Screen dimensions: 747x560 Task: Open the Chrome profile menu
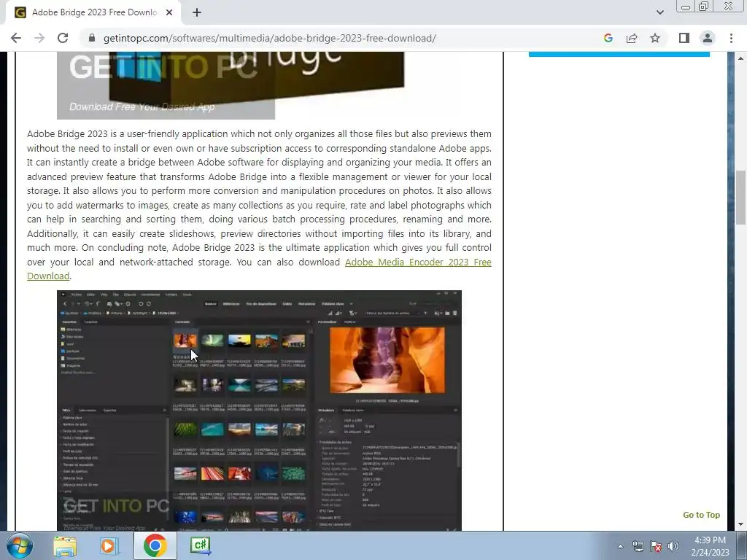pos(708,38)
